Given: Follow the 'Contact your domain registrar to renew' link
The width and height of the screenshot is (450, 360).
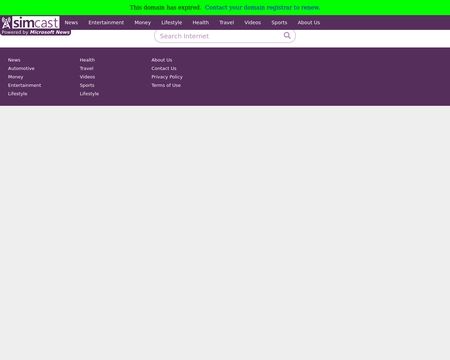Looking at the screenshot, I should [262, 7].
